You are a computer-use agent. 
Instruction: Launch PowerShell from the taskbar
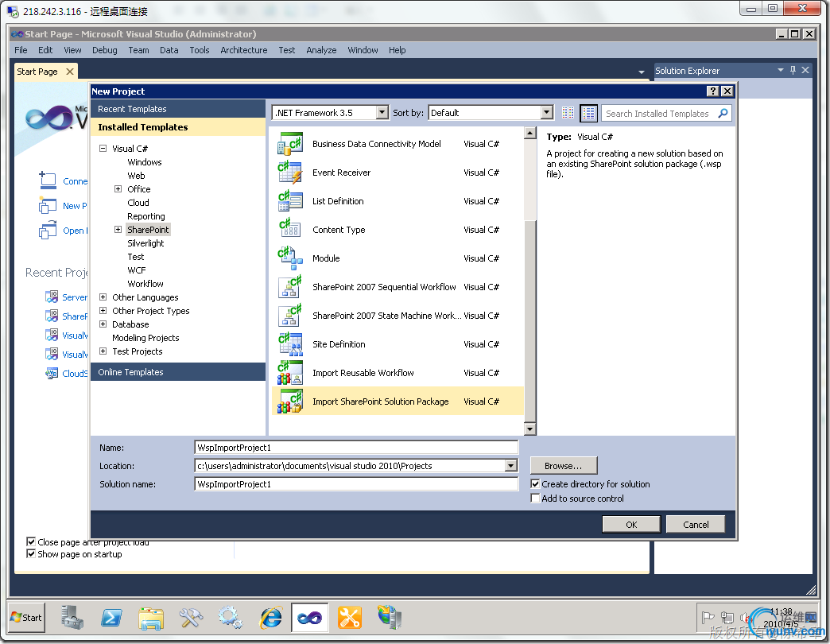(111, 618)
